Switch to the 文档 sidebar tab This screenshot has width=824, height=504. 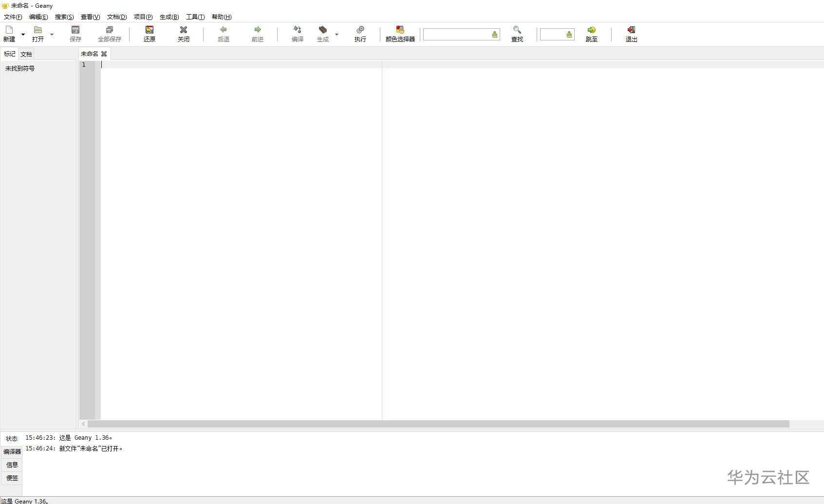[x=26, y=54]
